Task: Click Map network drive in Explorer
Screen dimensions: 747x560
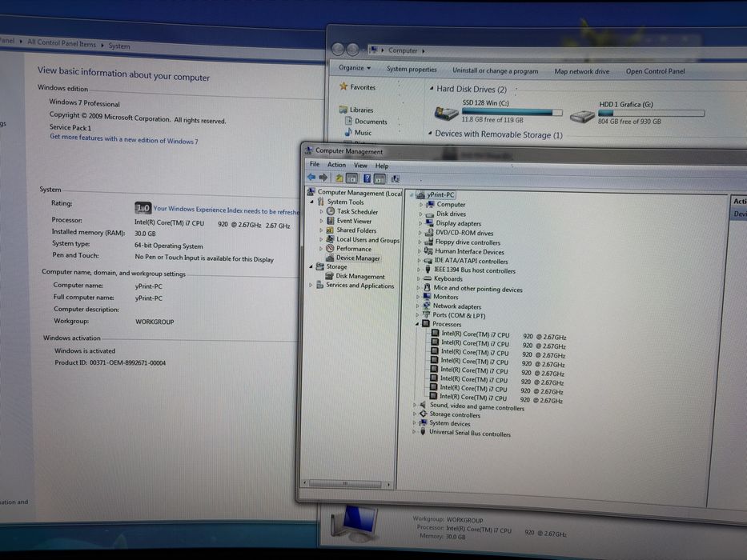Action: coord(582,71)
